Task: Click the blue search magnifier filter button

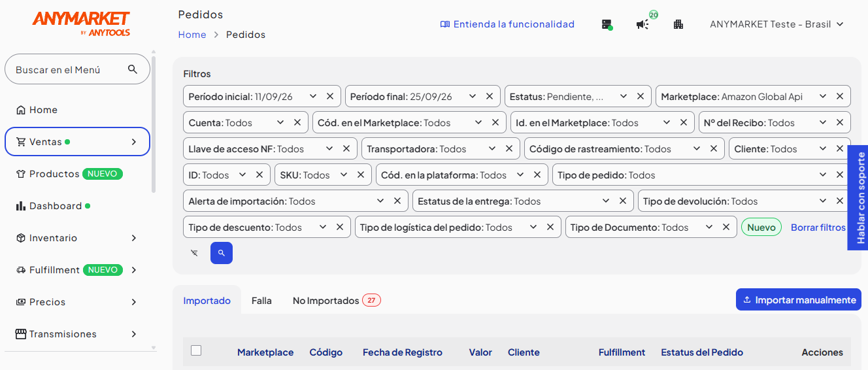Action: pyautogui.click(x=222, y=253)
